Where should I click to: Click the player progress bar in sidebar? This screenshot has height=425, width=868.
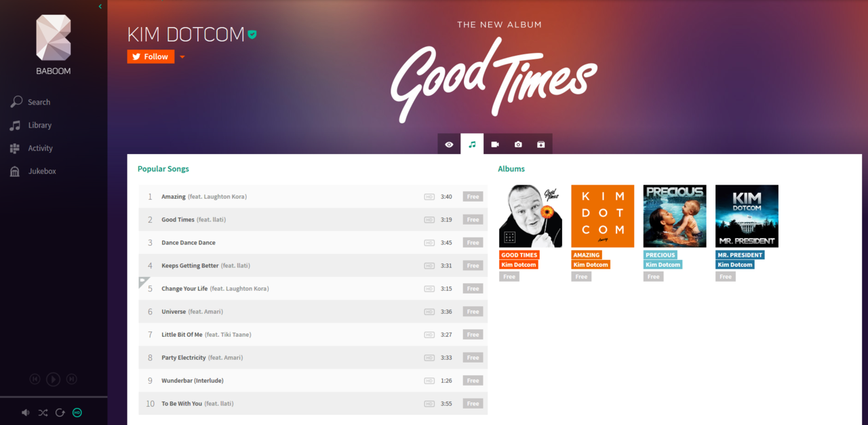click(54, 396)
